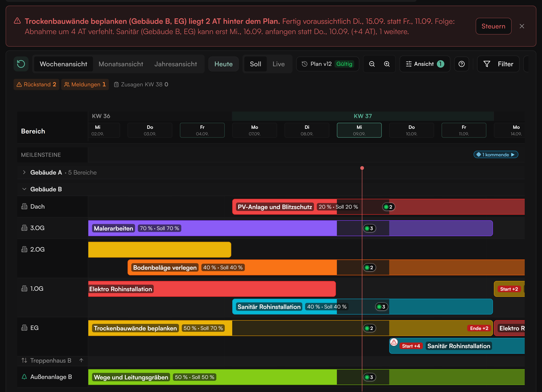Open the help question mark icon
542x392 pixels.
coord(462,64)
